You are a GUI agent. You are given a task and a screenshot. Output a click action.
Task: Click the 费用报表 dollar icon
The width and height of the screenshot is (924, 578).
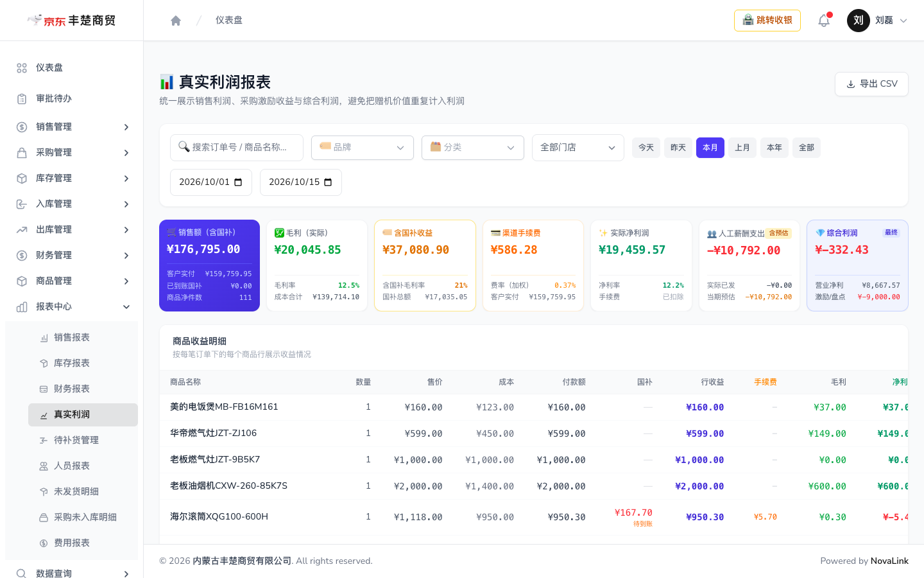tap(44, 543)
